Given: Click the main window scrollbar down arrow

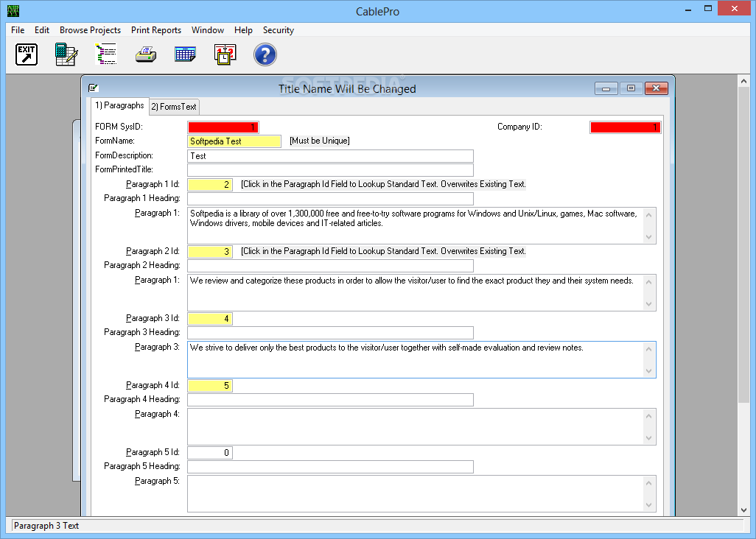Looking at the screenshot, I should 743,510.
